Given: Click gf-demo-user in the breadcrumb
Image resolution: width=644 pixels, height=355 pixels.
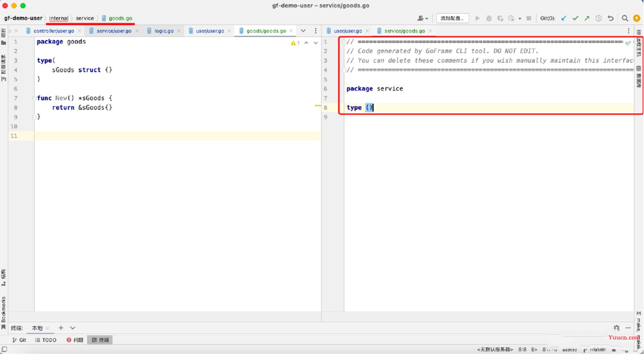Looking at the screenshot, I should coord(23,18).
